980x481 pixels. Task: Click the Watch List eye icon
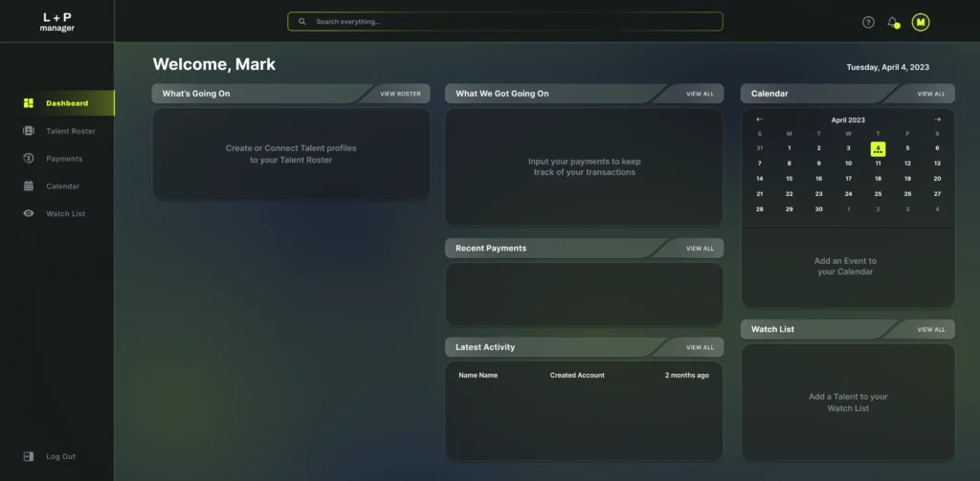coord(29,213)
